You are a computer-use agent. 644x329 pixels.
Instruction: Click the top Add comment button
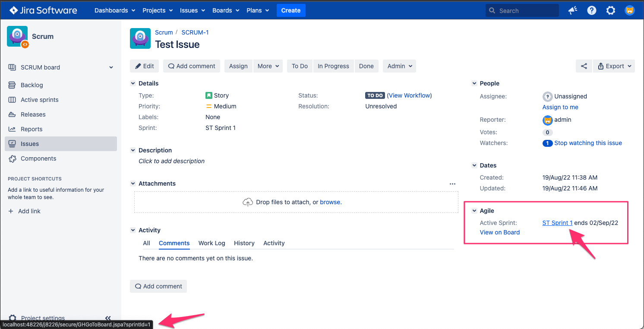pos(192,66)
